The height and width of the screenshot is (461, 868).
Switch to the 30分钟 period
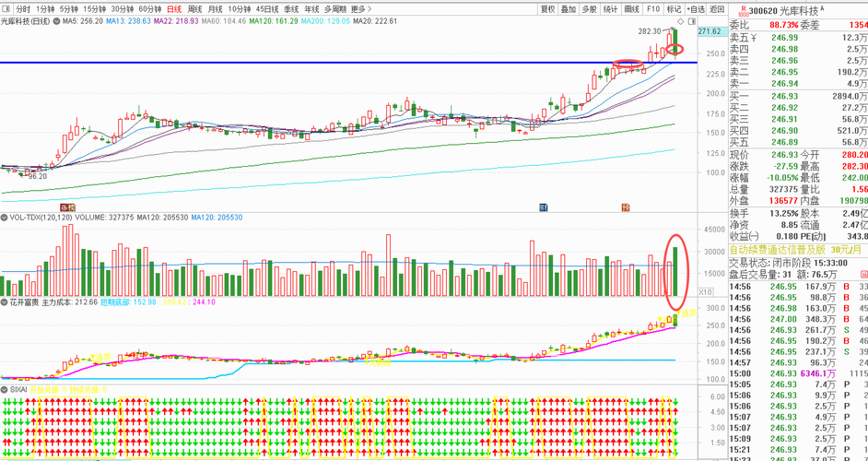click(122, 9)
